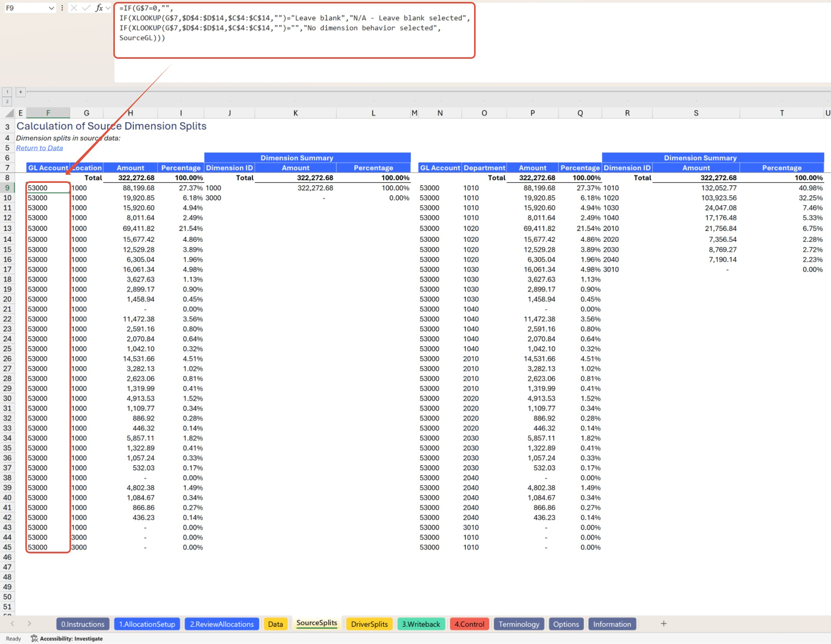Click the fx Insert Function icon
Image resolution: width=831 pixels, height=644 pixels.
click(x=99, y=8)
